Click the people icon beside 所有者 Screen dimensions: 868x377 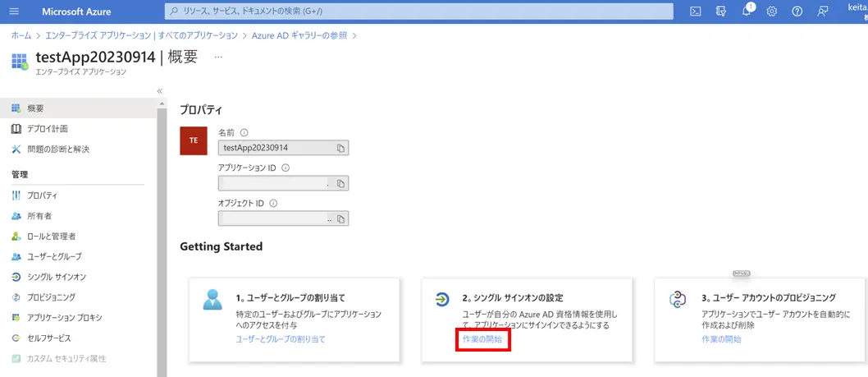(x=16, y=216)
